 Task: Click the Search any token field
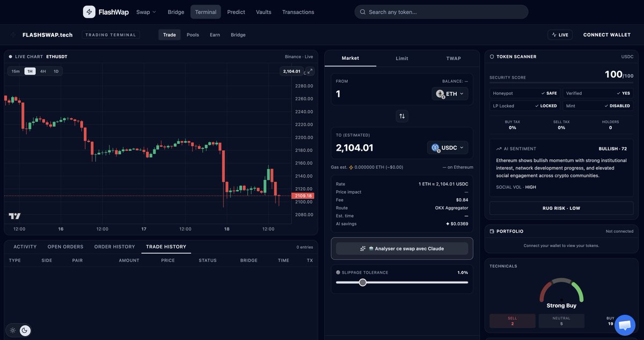441,12
